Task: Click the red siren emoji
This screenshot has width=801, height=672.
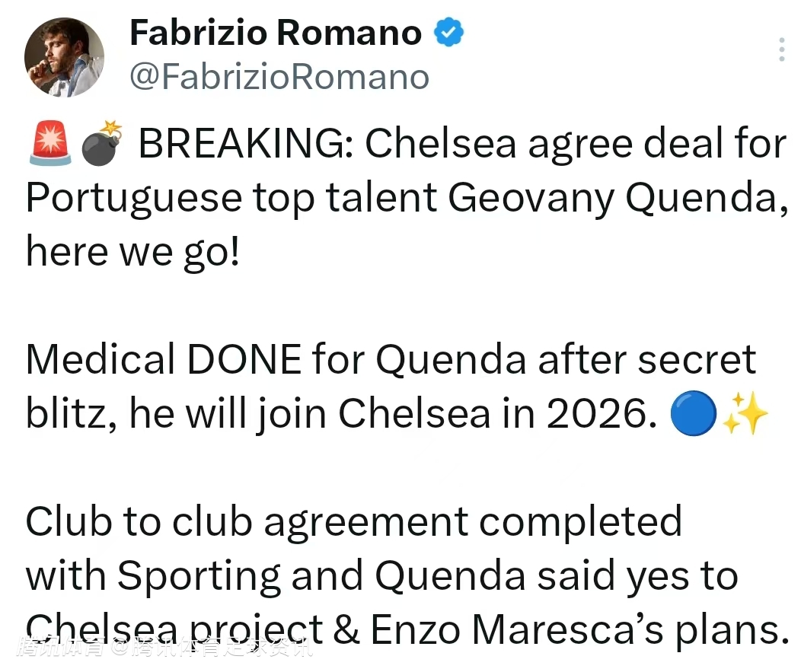Action: (x=48, y=145)
